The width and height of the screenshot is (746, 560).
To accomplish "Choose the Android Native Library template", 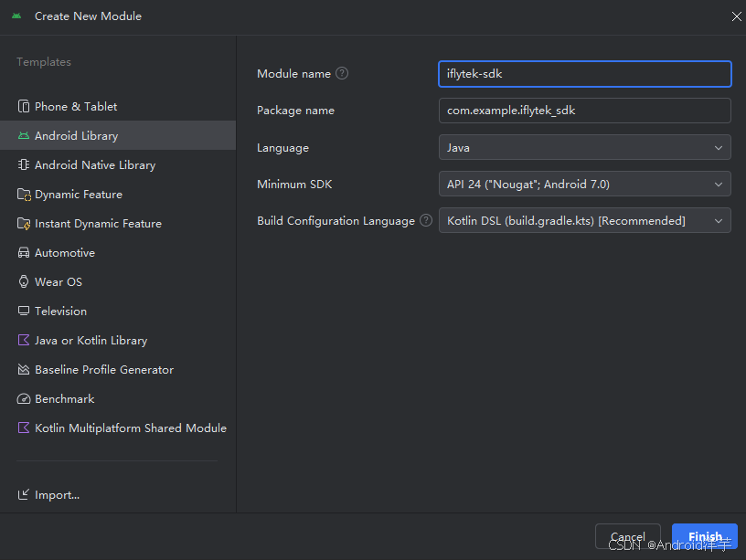I will pyautogui.click(x=118, y=165).
